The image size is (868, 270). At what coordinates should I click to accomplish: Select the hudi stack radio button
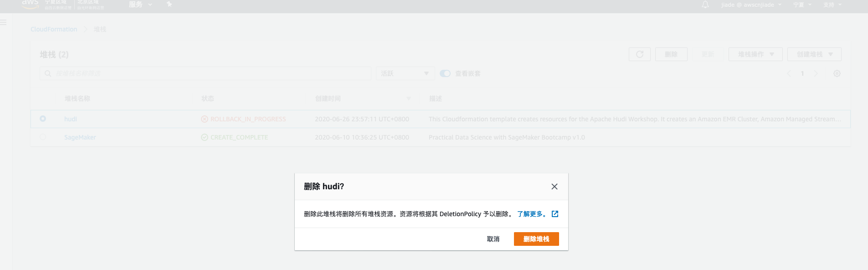43,119
